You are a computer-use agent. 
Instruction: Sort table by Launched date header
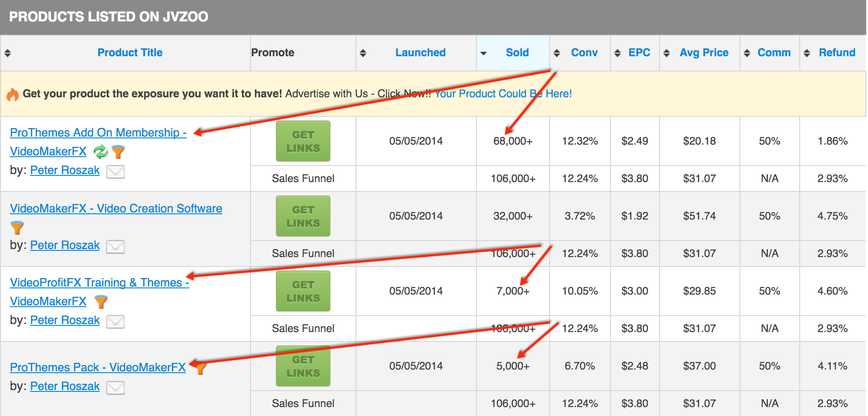[420, 53]
